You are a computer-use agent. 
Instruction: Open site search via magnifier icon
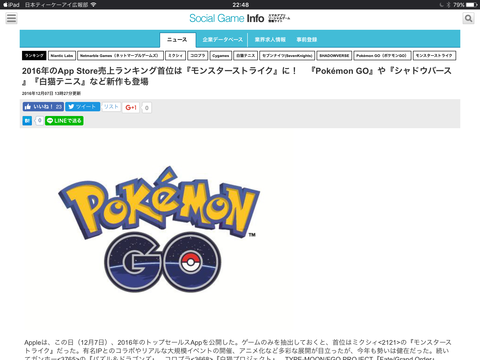point(468,18)
